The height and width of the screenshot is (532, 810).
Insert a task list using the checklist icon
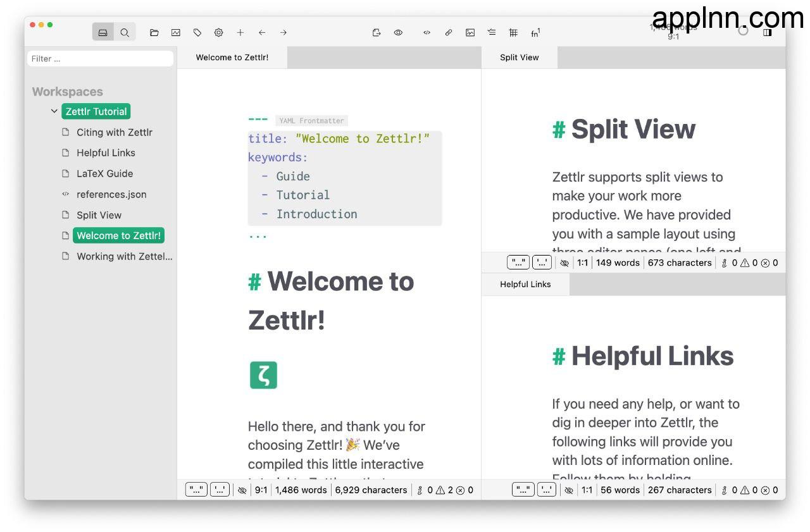pyautogui.click(x=492, y=32)
